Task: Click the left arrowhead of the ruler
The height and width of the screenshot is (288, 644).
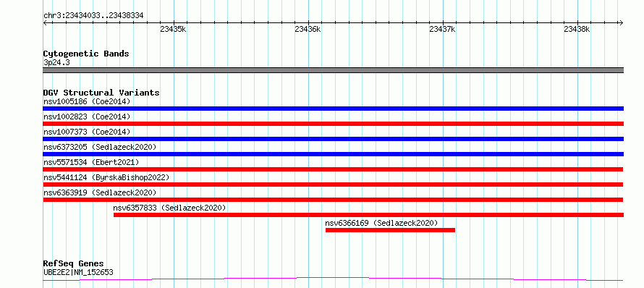Action: click(45, 23)
